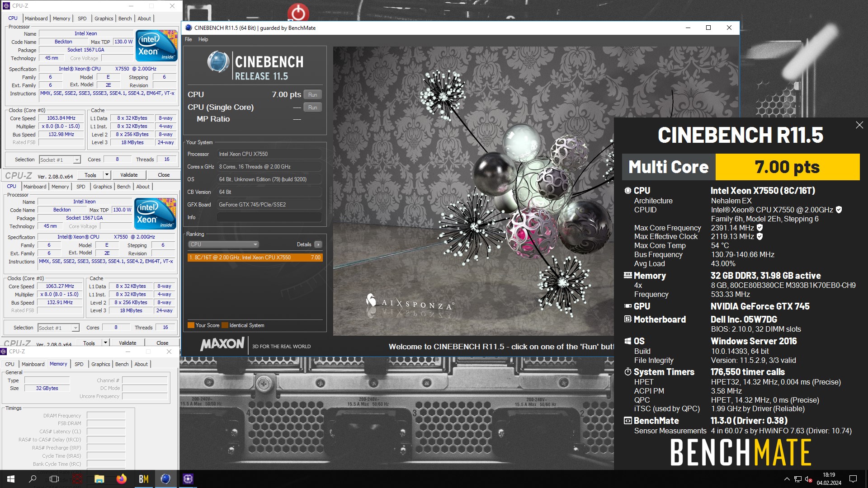Open the notification center icon
Image resolution: width=868 pixels, height=488 pixels.
pos(853,479)
